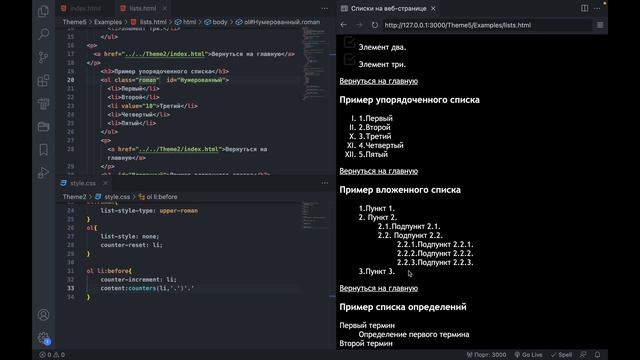Open more actions for style.css editor group
Screen dimensions: 640x360
click(x=324, y=183)
